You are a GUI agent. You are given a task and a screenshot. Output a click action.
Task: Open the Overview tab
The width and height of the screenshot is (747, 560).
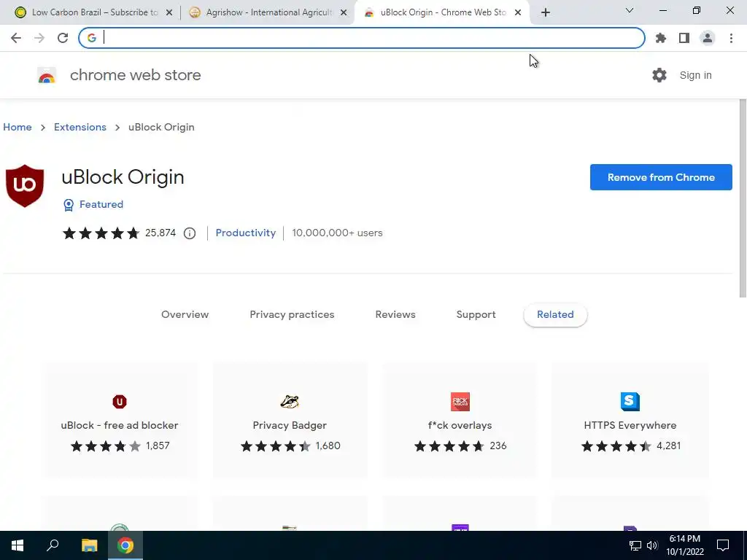click(x=185, y=315)
